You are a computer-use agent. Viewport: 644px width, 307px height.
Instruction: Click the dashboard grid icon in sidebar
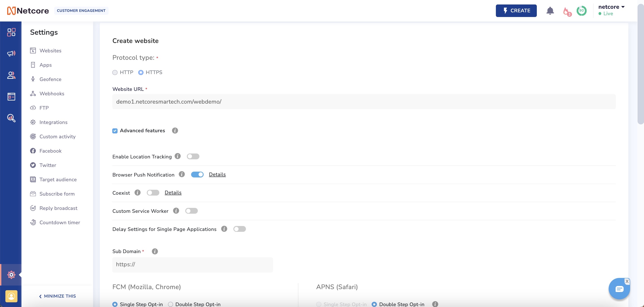tap(11, 32)
